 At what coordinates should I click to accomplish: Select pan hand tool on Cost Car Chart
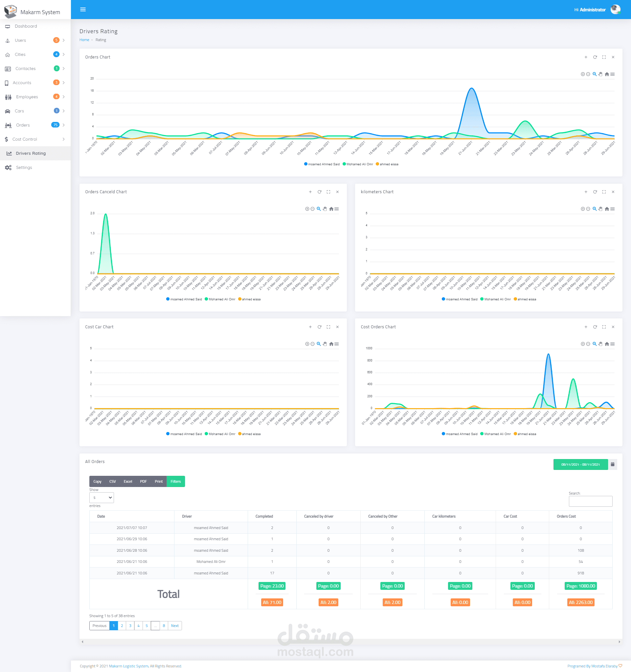(325, 344)
